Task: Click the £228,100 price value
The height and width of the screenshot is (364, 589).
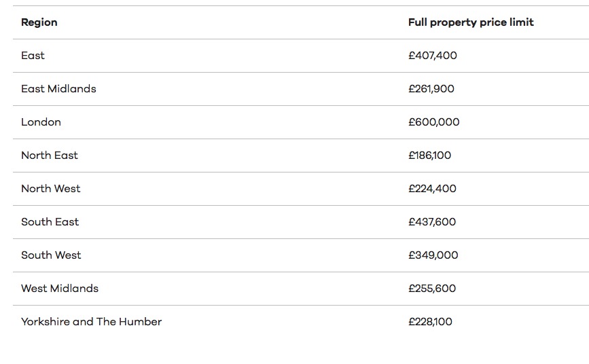Action: (430, 322)
